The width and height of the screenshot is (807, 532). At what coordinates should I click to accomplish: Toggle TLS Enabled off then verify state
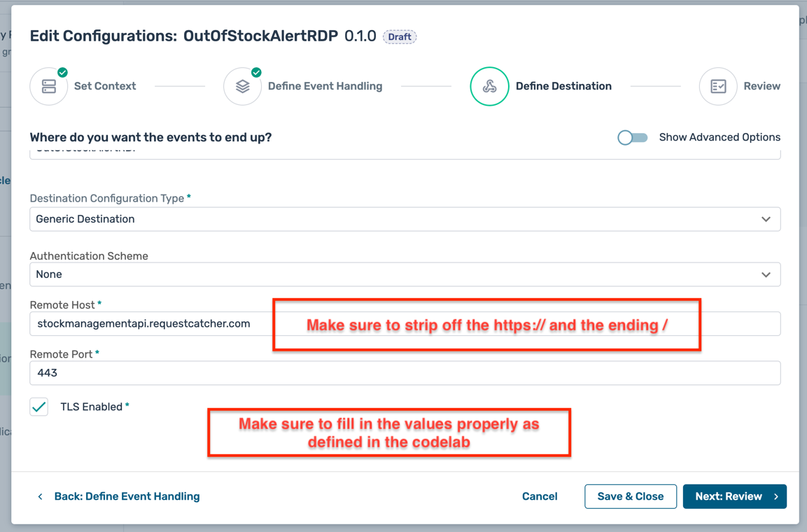(38, 407)
